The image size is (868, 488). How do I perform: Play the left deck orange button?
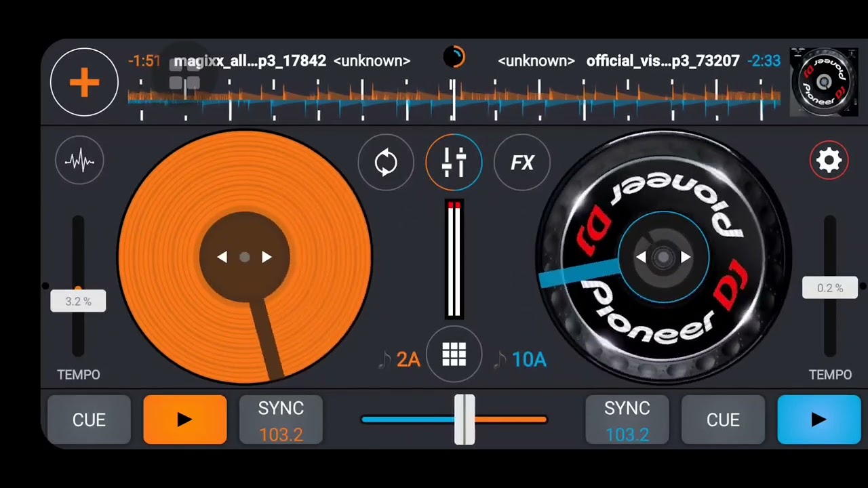click(185, 420)
